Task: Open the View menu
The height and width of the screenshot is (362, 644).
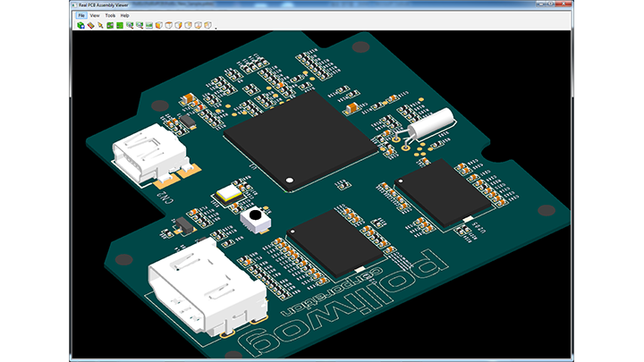Action: pos(95,15)
